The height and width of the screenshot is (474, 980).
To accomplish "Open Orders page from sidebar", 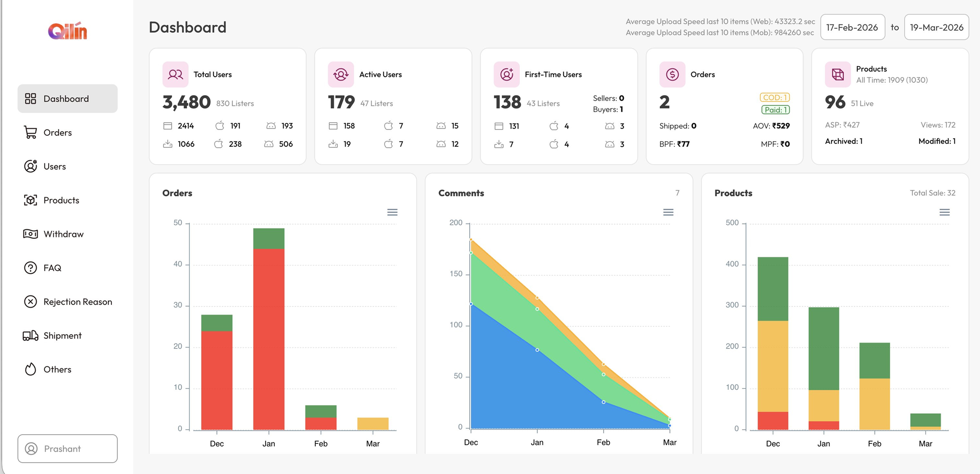I will 67,132.
